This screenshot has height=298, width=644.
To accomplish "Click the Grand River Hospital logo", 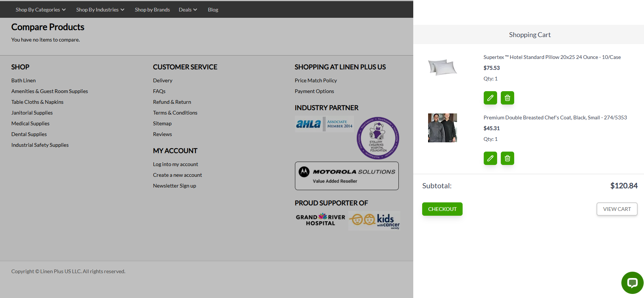I will tap(321, 220).
